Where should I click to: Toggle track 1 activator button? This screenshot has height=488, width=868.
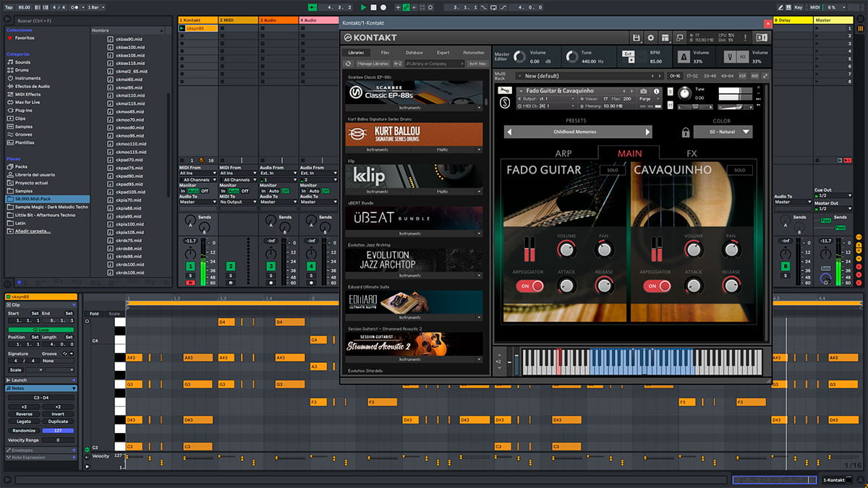click(190, 267)
